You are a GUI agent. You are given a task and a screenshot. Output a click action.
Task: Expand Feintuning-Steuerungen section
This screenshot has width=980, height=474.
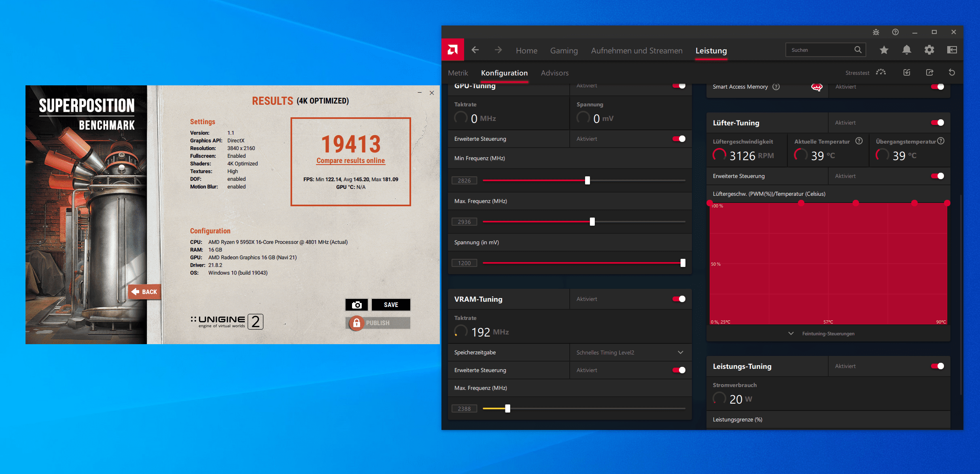coord(827,334)
